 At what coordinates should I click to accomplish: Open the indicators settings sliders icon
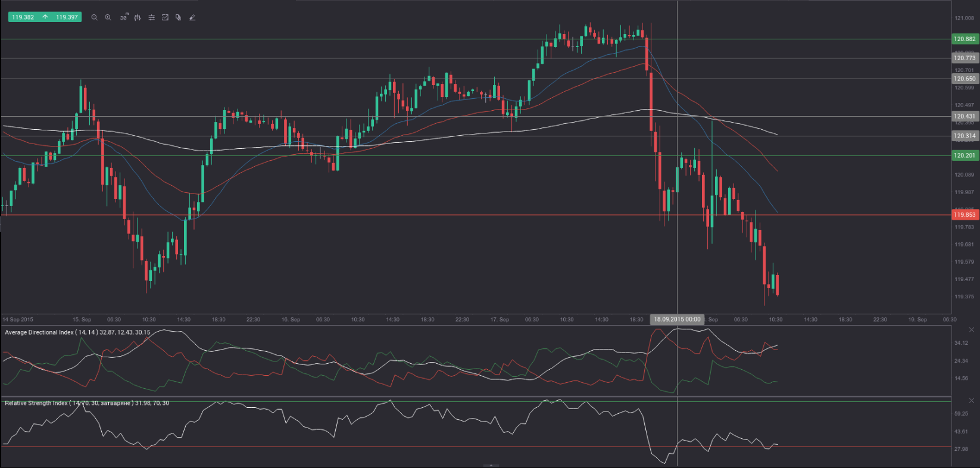point(151,18)
